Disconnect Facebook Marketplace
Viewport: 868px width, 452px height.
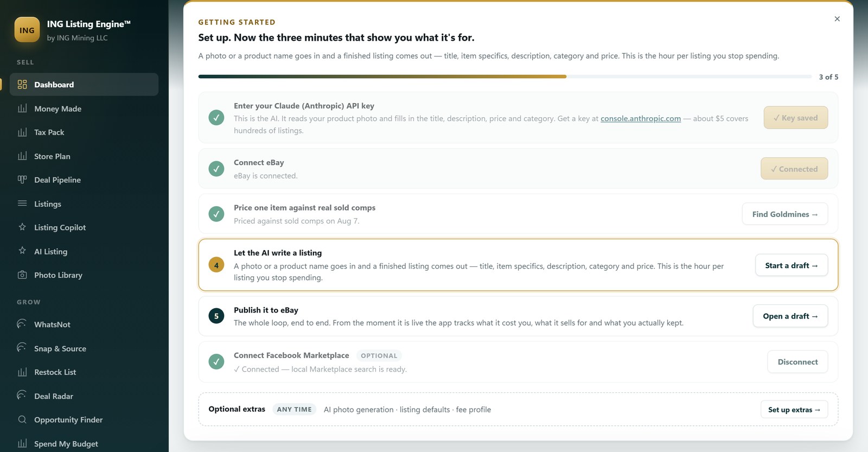[797, 361]
